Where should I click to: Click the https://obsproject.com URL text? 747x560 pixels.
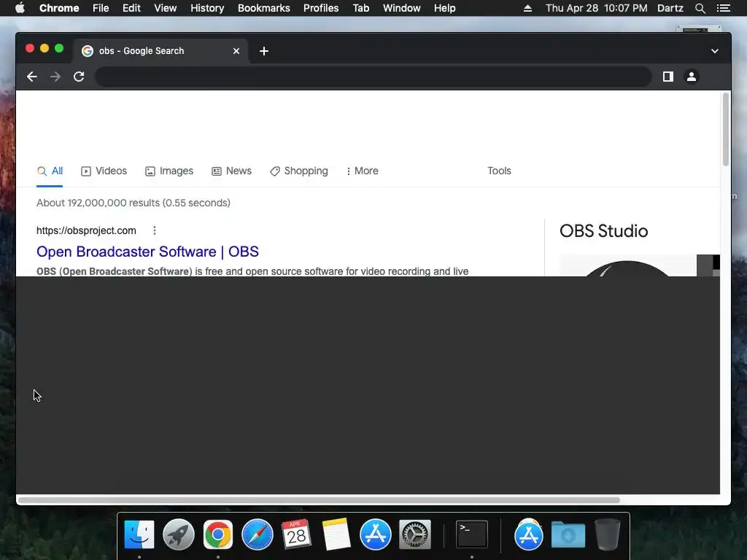(x=86, y=230)
